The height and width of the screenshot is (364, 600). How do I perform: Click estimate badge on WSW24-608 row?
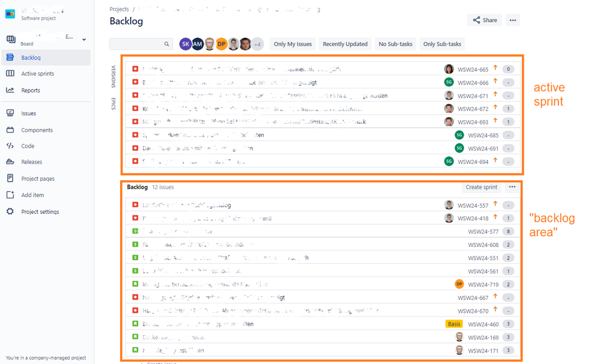(x=508, y=244)
